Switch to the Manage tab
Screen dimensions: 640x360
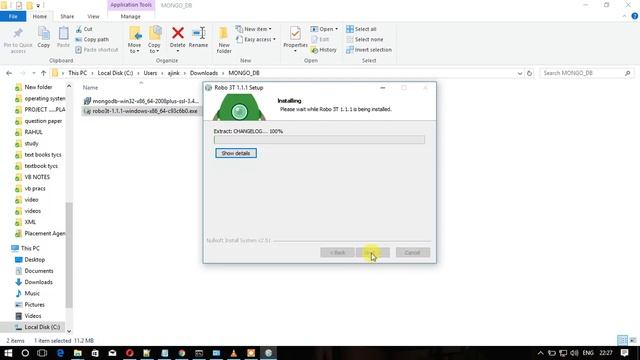131,16
